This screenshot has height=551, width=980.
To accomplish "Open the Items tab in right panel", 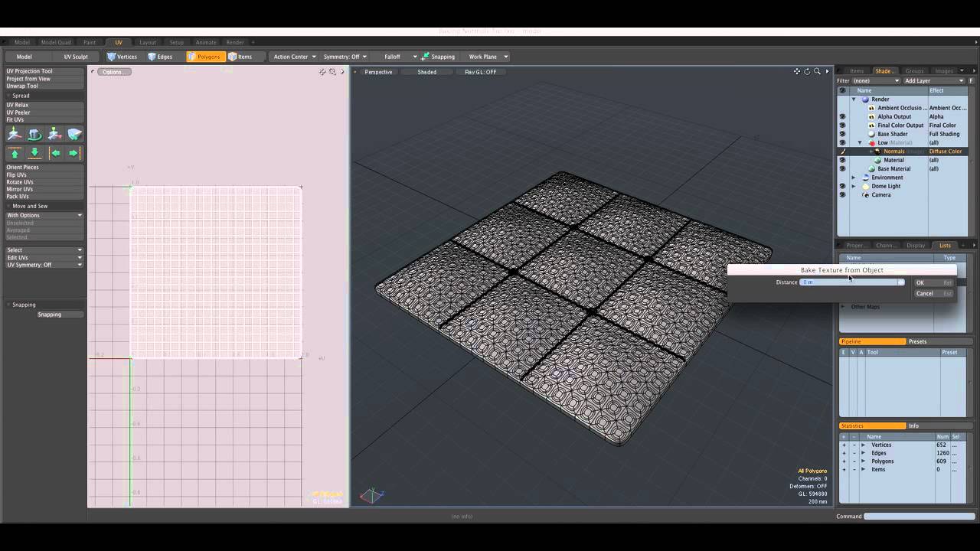I will pyautogui.click(x=857, y=71).
